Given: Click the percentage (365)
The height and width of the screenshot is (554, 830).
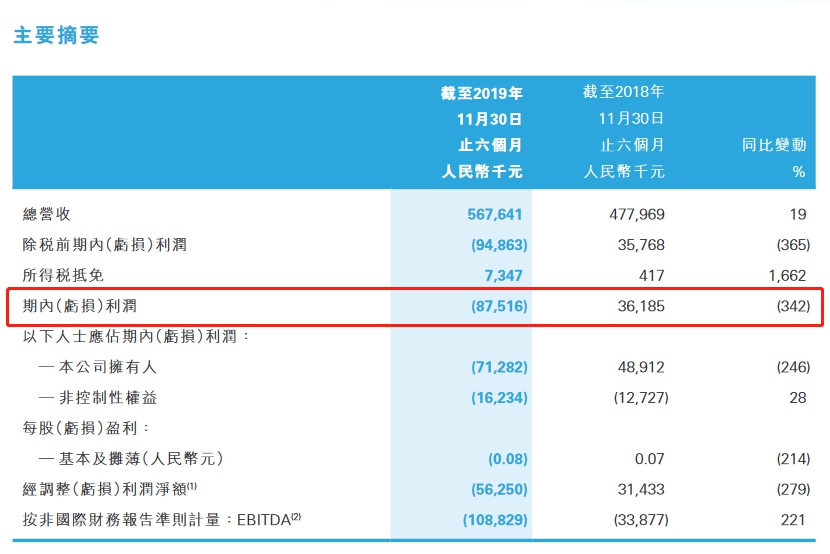Looking at the screenshot, I should coord(793,245).
